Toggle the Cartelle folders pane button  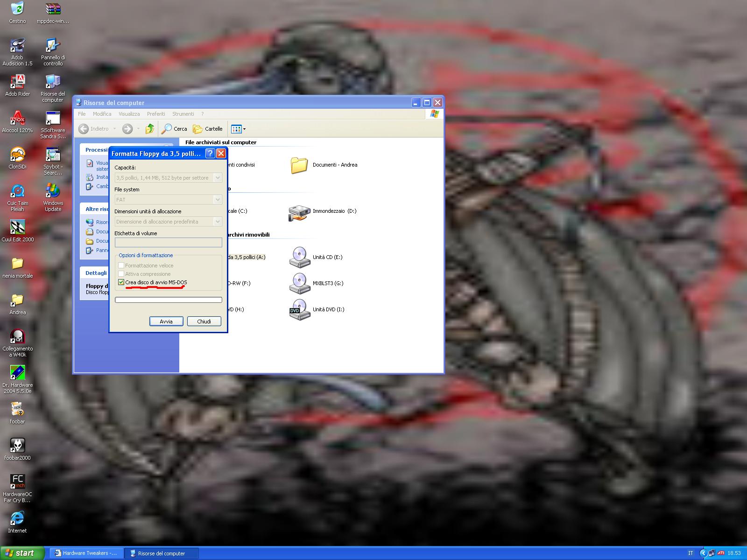pyautogui.click(x=208, y=129)
